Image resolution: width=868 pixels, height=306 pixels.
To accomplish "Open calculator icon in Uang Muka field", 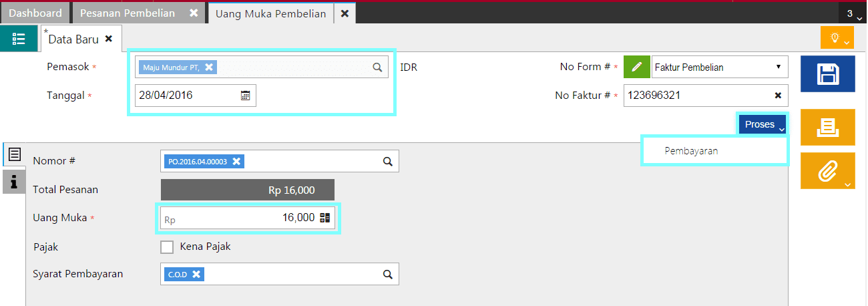I will 325,218.
